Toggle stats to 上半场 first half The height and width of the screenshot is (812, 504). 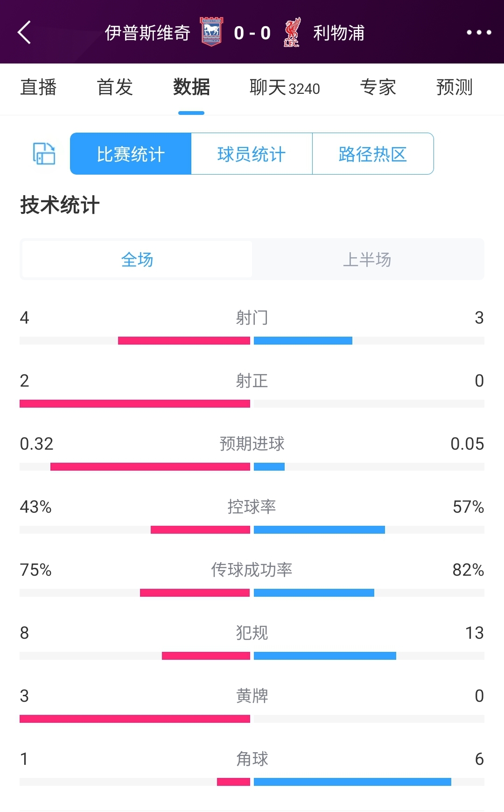tap(367, 259)
